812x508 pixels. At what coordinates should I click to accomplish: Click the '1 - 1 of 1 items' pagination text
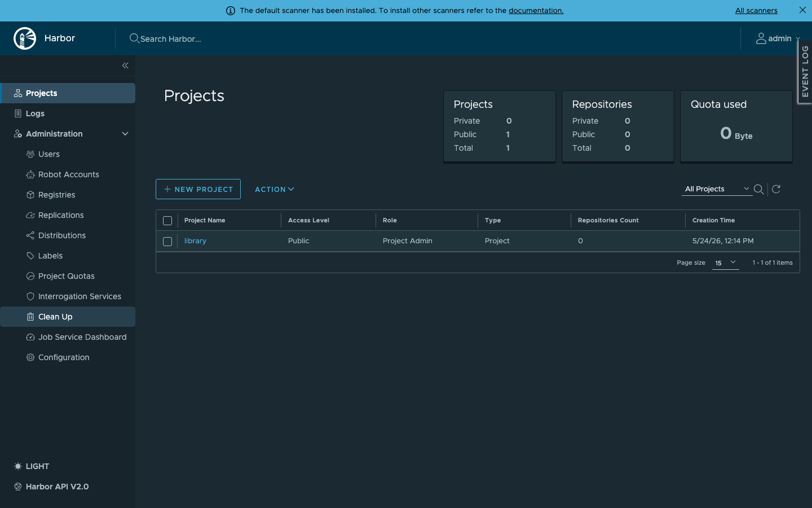tap(773, 262)
